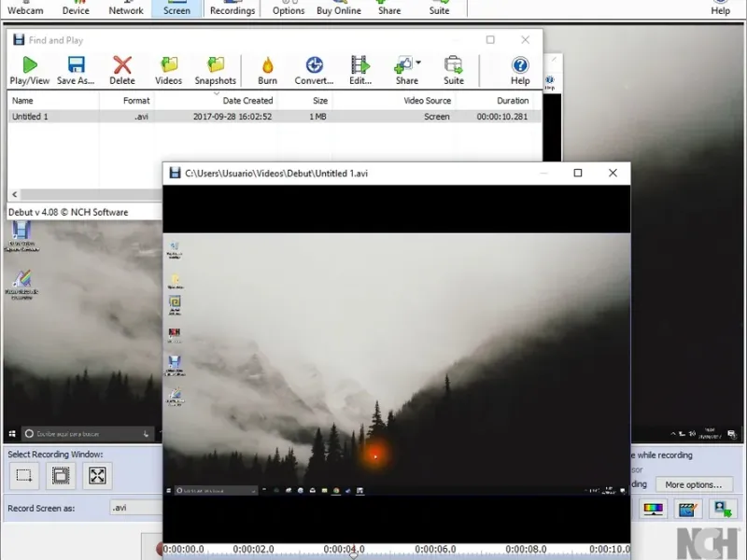747x560 pixels.
Task: Click Play/View in Find and Play toolbar
Action: point(30,71)
